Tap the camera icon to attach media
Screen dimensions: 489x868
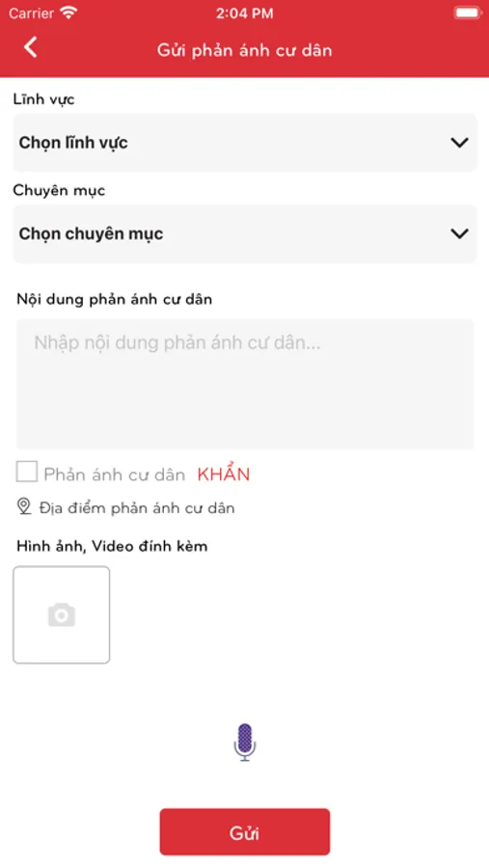coord(62,615)
